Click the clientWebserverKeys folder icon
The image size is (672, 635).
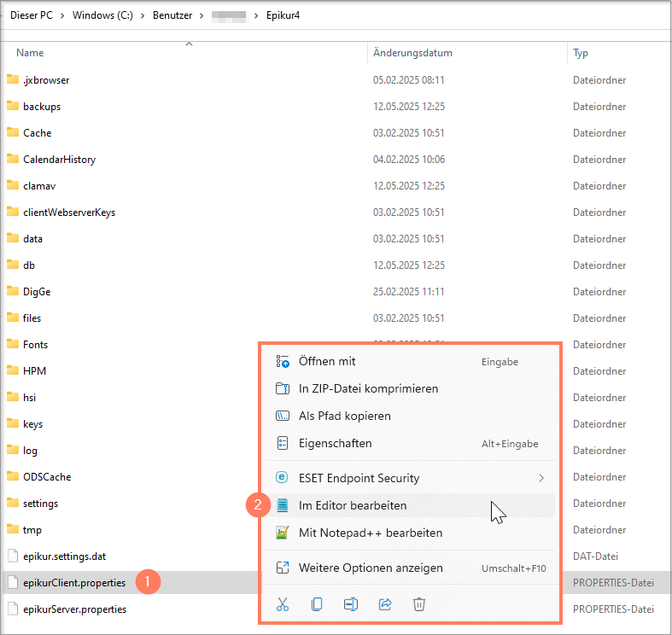point(13,212)
